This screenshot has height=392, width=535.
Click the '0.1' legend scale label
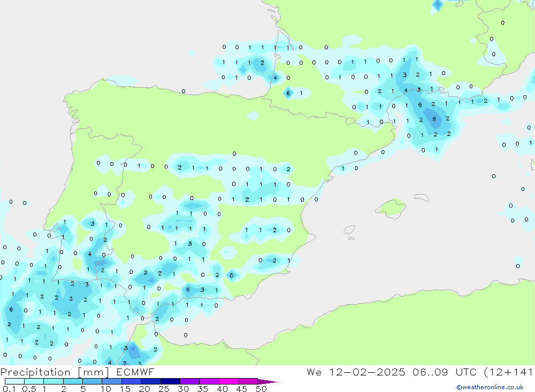coord(9,389)
